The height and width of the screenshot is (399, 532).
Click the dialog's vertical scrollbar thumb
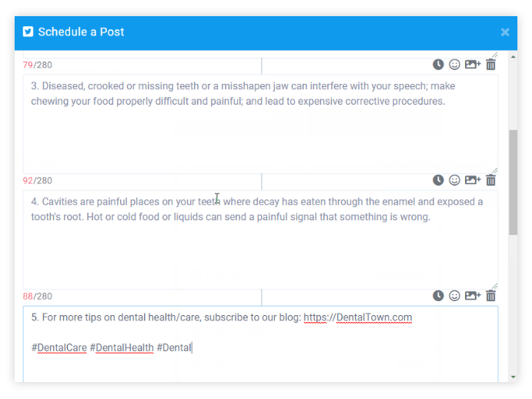513,181
